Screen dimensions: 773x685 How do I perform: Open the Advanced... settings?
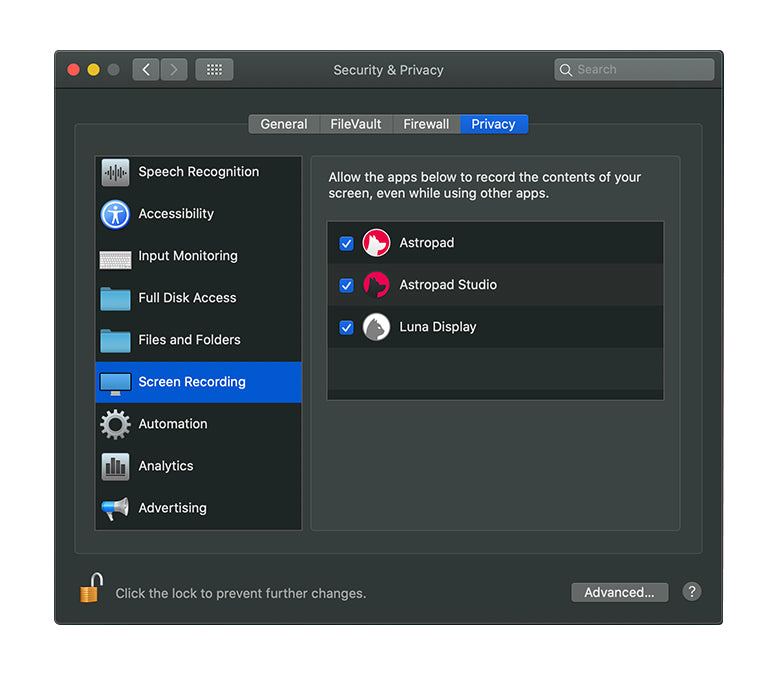coord(620,592)
